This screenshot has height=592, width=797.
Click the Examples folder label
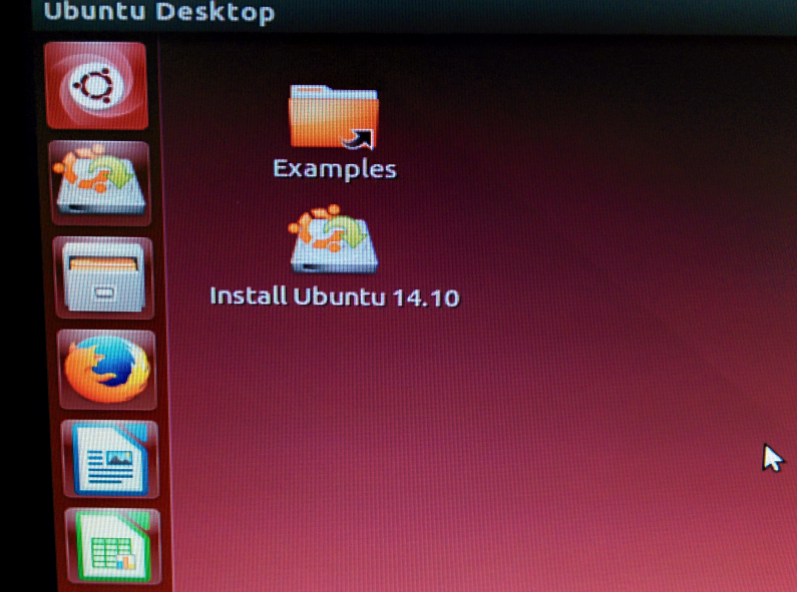[334, 169]
